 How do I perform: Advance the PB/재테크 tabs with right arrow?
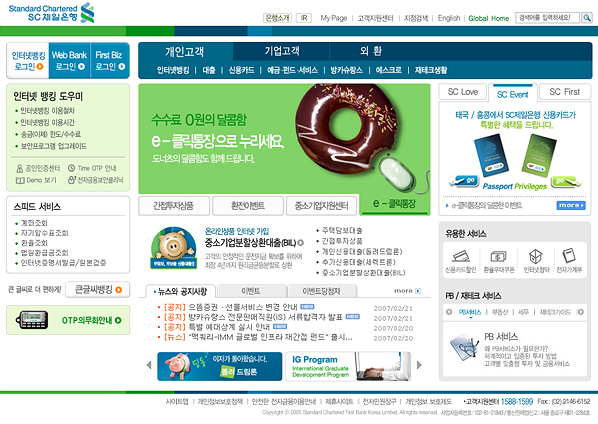coord(580,312)
